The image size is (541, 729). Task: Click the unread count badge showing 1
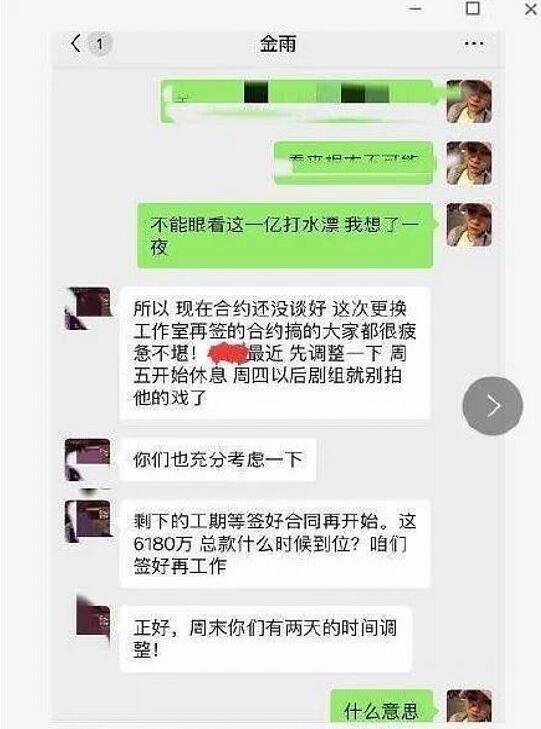coord(99,45)
